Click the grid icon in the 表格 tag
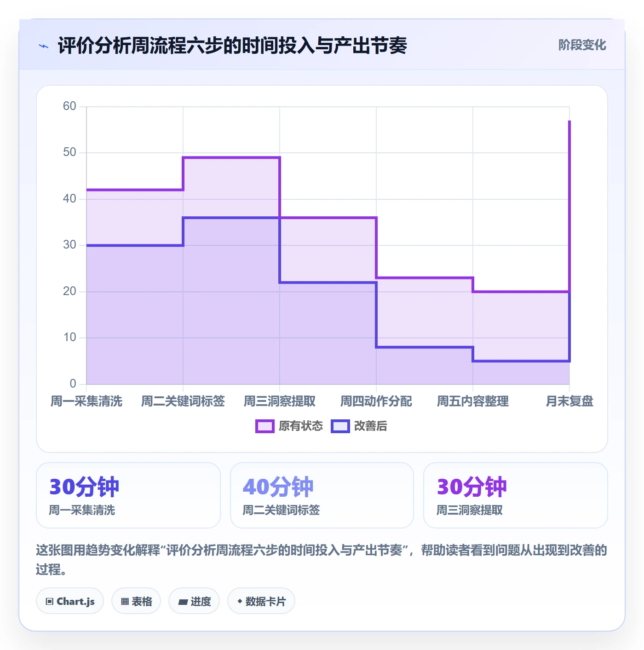The height and width of the screenshot is (650, 644). (x=125, y=601)
